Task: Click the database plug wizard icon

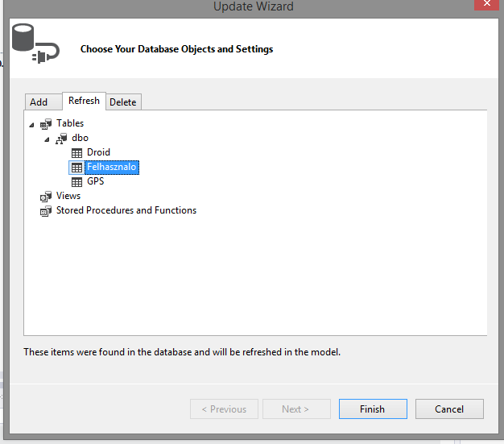Action: (35, 44)
